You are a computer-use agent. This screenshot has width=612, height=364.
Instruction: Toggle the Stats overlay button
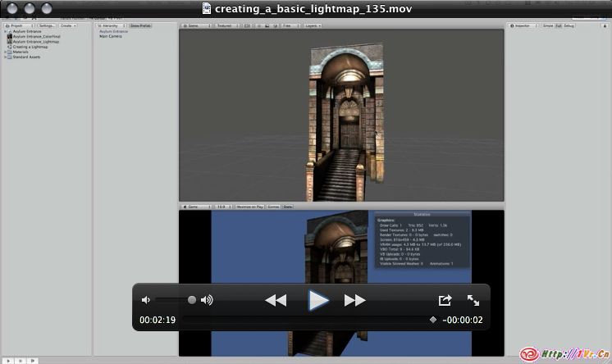coord(288,207)
